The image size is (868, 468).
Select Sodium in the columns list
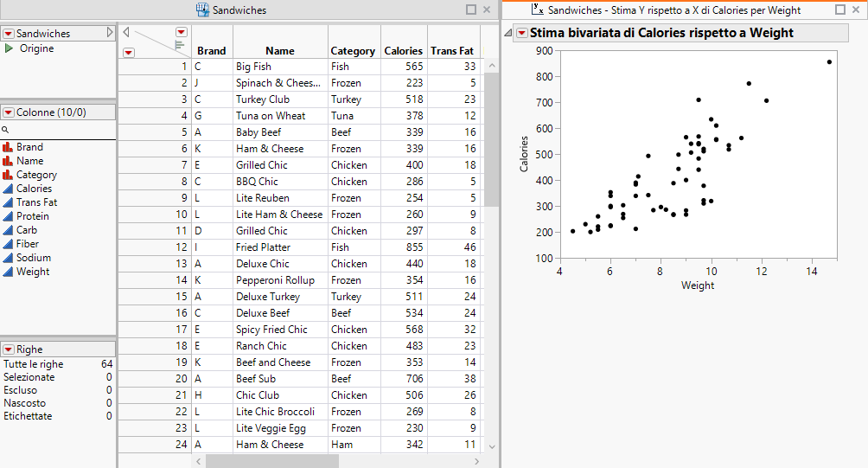(x=34, y=258)
